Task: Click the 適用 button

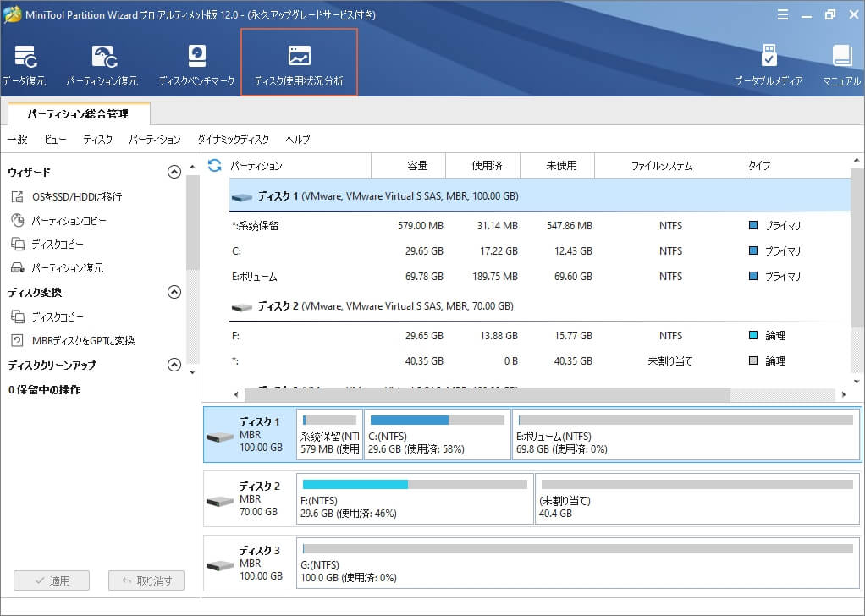Action: tap(52, 580)
